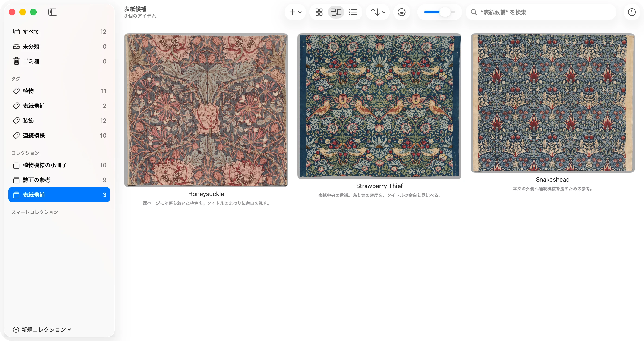Select the 表紙候補 tag with count 2
The image size is (644, 341).
(59, 106)
